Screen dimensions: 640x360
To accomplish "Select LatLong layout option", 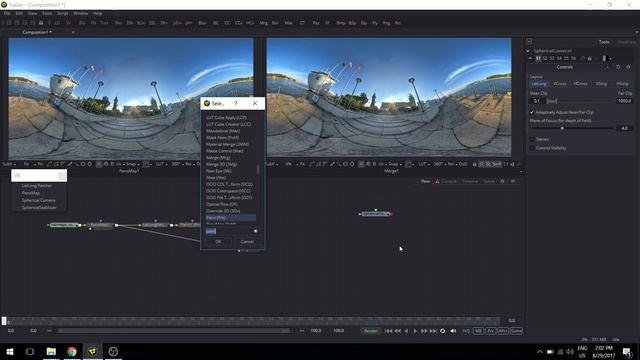I will pos(539,84).
